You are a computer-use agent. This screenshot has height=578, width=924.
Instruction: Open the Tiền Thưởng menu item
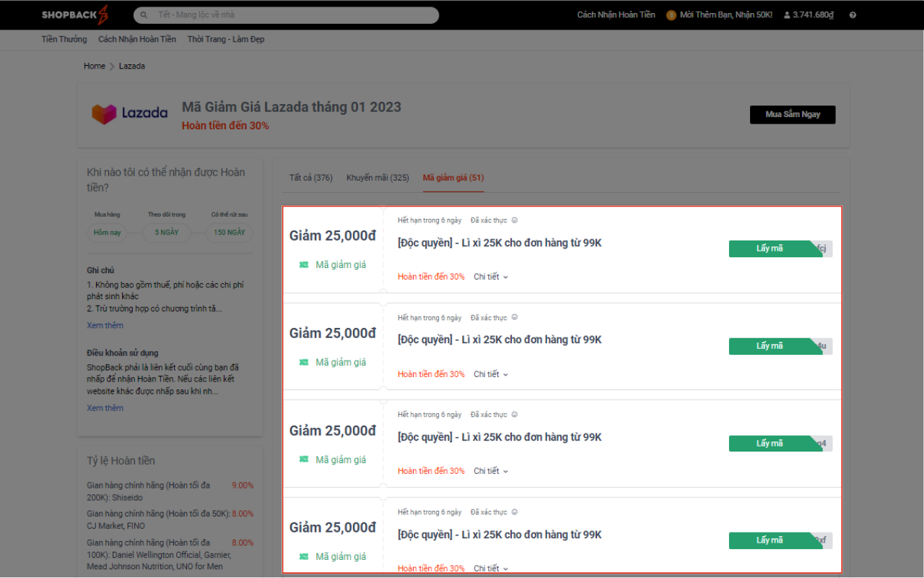[x=64, y=39]
